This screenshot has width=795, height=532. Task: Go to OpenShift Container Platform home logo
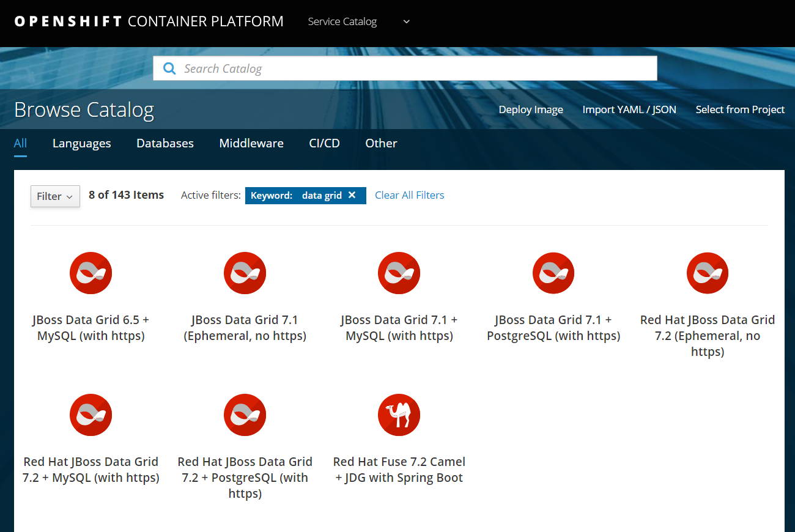tap(149, 21)
